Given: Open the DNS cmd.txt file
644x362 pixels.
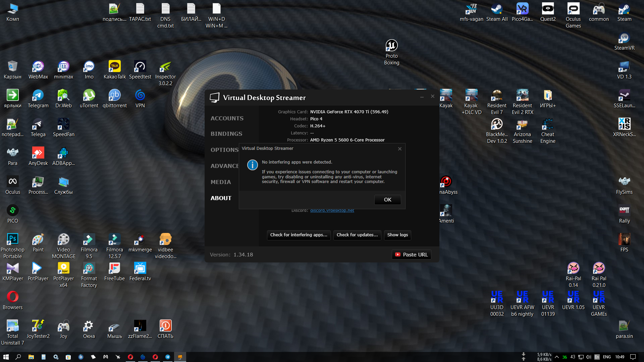Looking at the screenshot, I should tap(165, 16).
